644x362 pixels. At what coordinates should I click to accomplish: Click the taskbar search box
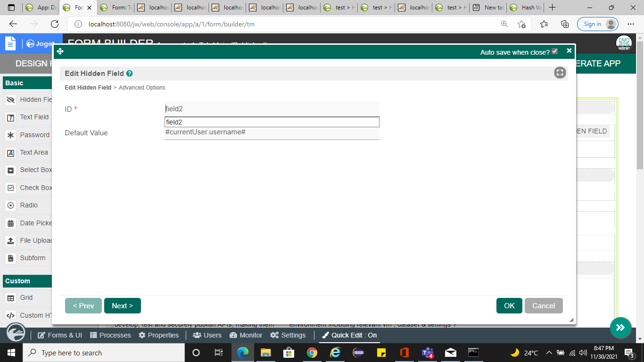coord(103,353)
